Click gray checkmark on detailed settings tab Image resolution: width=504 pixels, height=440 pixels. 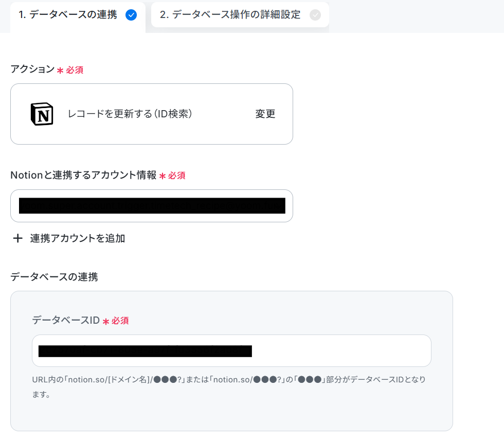click(x=315, y=15)
